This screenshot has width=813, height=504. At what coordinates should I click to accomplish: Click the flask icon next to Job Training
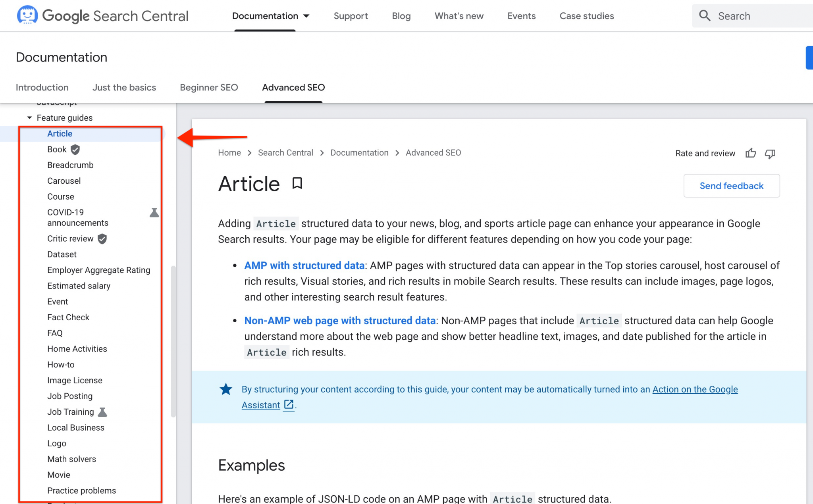pyautogui.click(x=103, y=412)
